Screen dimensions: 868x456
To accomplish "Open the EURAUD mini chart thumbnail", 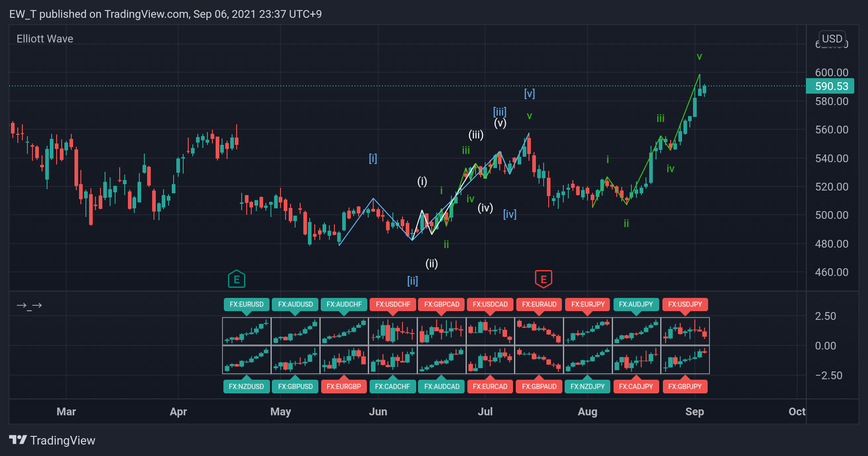I will [539, 331].
